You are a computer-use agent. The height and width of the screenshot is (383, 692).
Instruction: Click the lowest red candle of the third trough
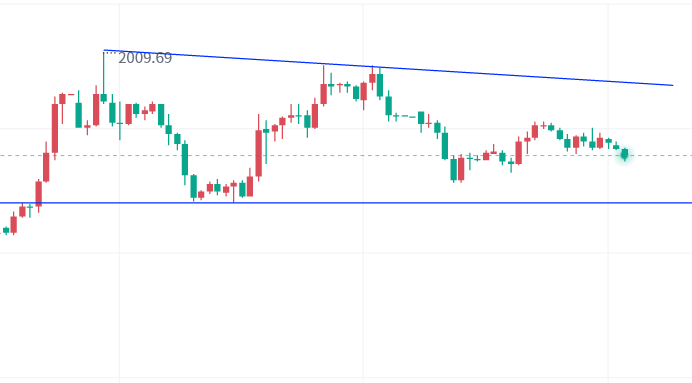[461, 169]
